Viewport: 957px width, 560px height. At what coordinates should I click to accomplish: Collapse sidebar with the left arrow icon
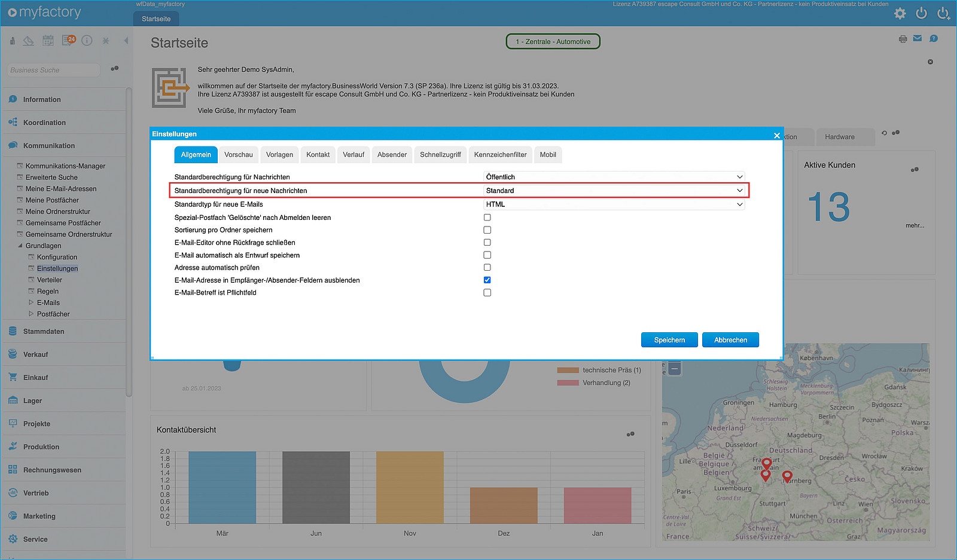point(126,41)
